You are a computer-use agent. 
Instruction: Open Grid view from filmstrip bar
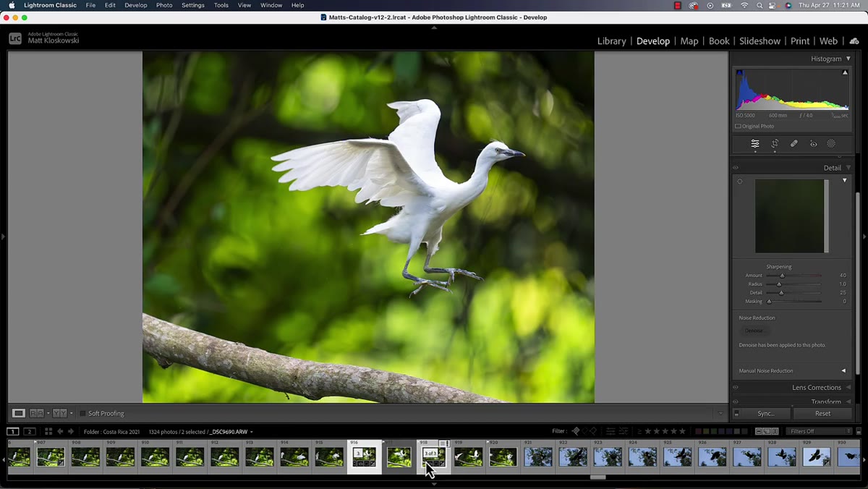pos(48,431)
